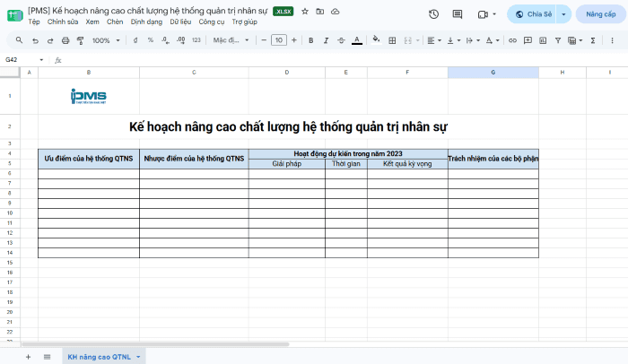This screenshot has height=364, width=628.
Task: Open the Dữ liệu menu
Action: coord(180,22)
